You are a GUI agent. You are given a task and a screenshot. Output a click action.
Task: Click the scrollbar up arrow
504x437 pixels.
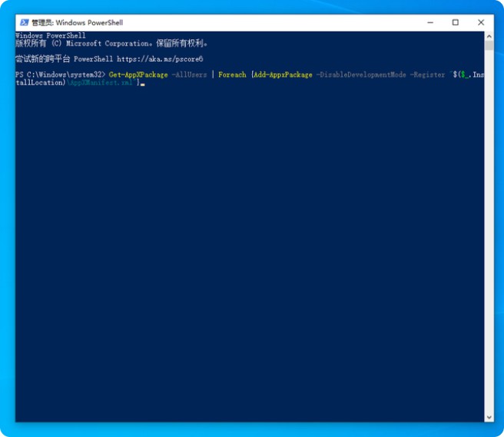(x=488, y=37)
